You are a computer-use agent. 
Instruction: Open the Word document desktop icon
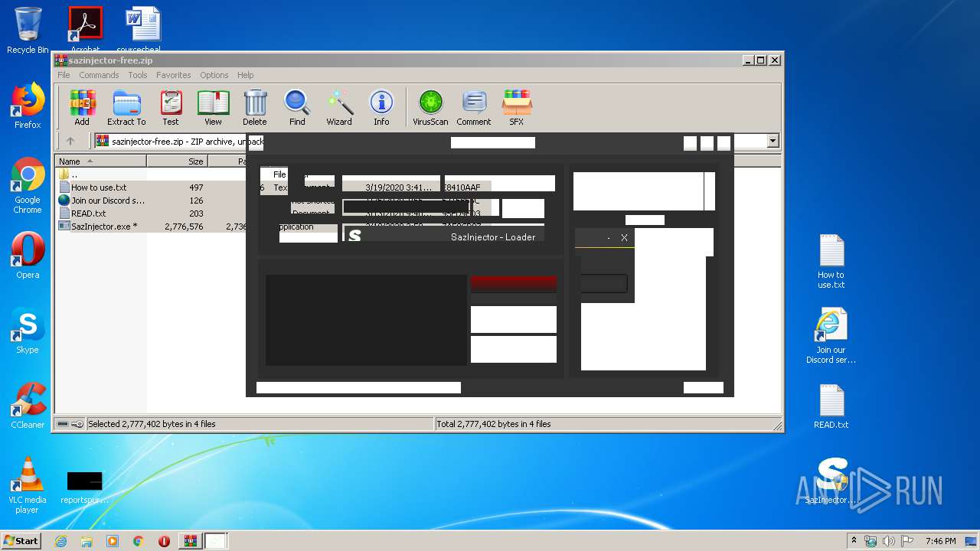point(142,29)
